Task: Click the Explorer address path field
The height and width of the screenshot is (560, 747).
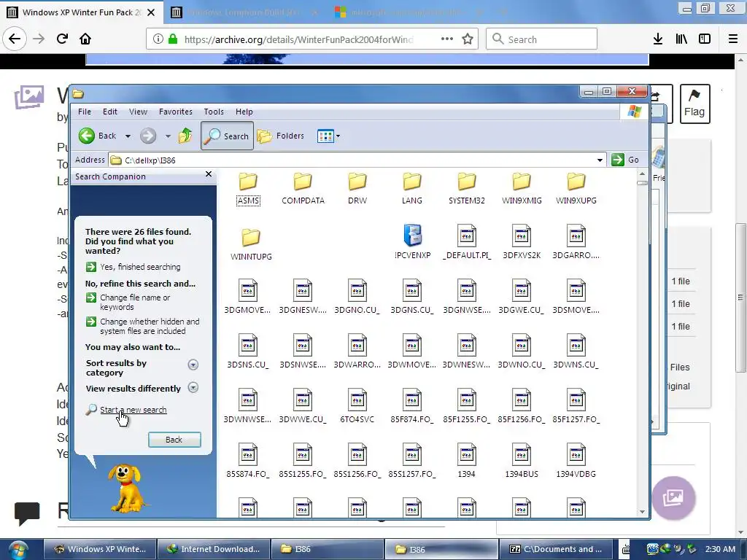Action: coord(352,160)
